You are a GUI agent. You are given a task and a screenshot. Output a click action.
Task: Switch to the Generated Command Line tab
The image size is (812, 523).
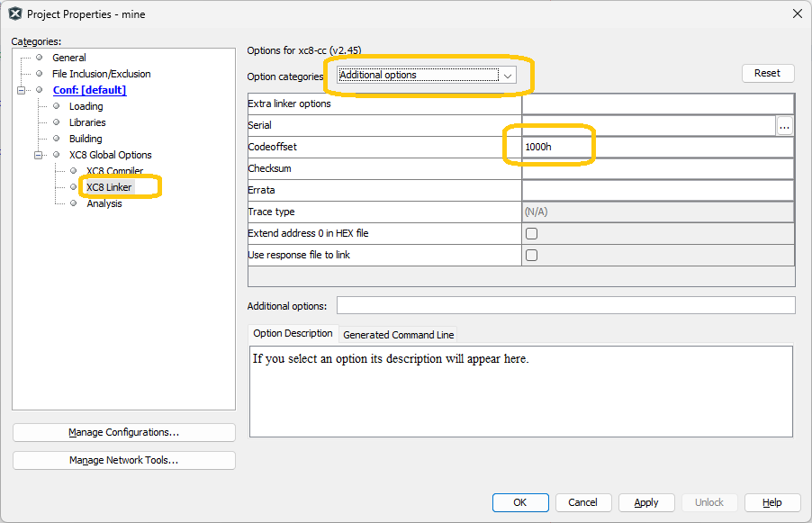point(398,335)
